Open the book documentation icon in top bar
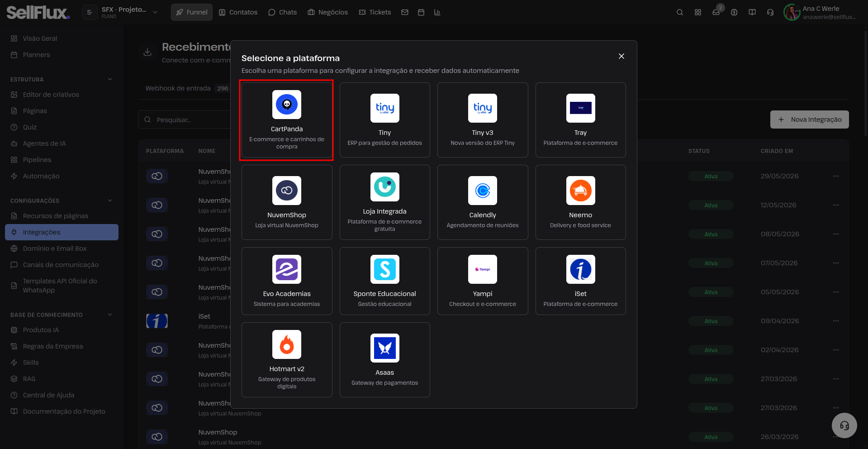Image resolution: width=868 pixels, height=449 pixels. [752, 12]
